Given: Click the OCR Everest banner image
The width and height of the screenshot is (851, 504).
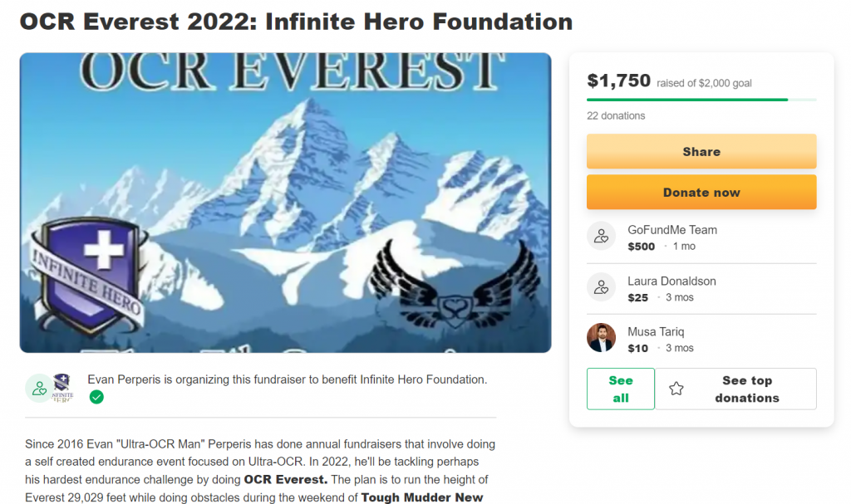Looking at the screenshot, I should point(284,202).
